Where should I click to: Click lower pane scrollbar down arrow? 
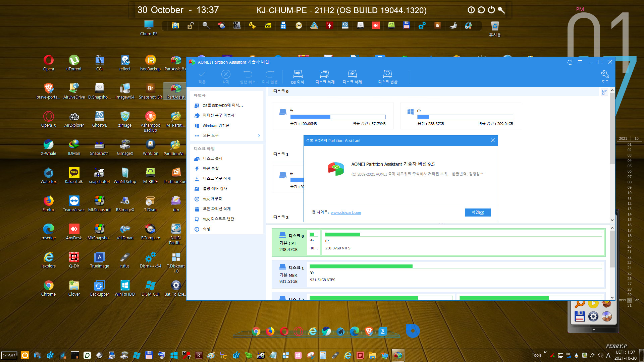tap(612, 297)
